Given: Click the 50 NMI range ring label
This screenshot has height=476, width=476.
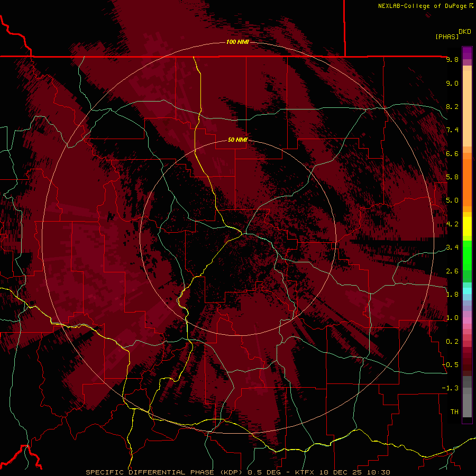Looking at the screenshot, I should click(x=237, y=140).
